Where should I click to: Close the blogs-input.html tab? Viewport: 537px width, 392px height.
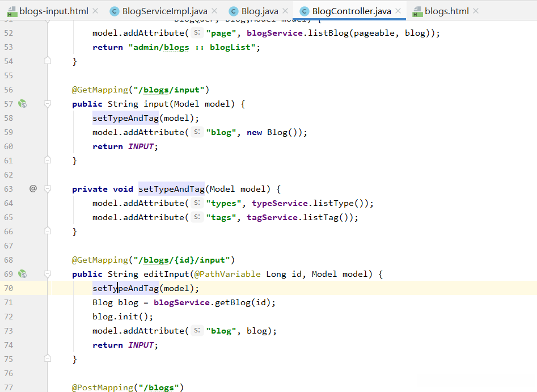(96, 11)
